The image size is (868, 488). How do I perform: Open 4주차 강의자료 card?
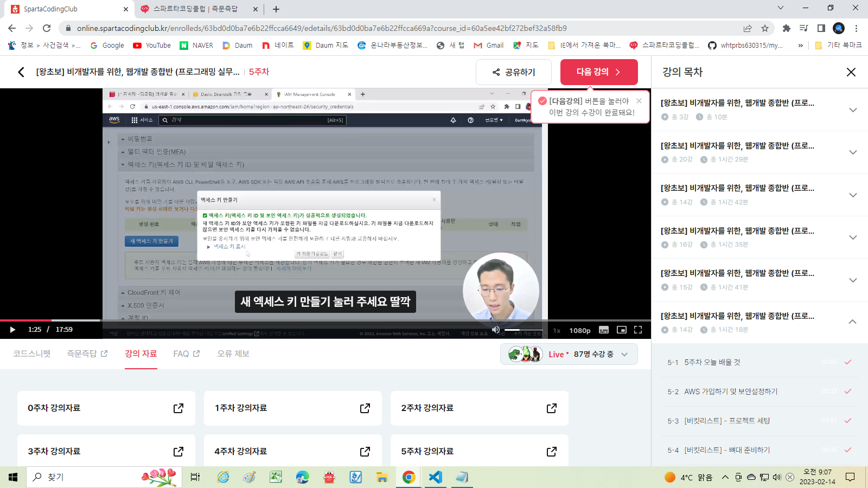[x=292, y=451]
